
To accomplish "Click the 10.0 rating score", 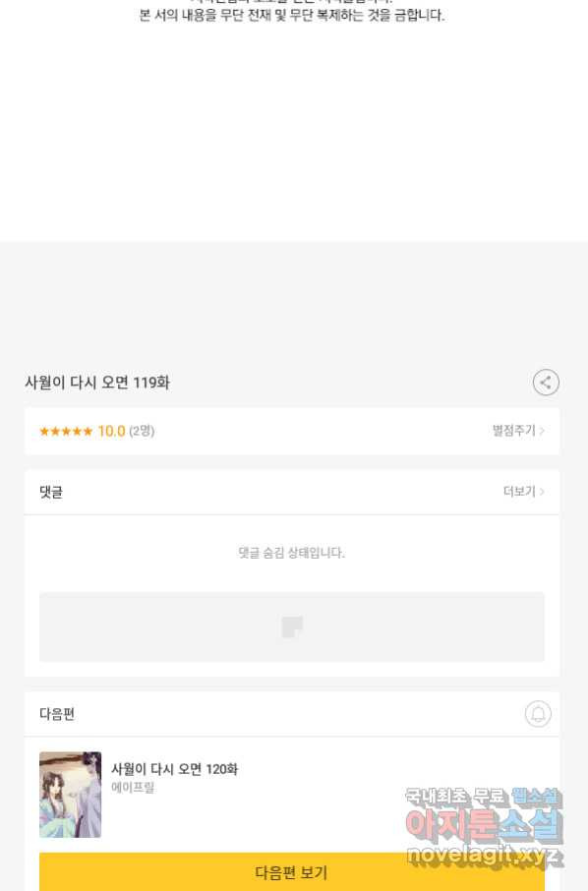I will pos(111,432).
